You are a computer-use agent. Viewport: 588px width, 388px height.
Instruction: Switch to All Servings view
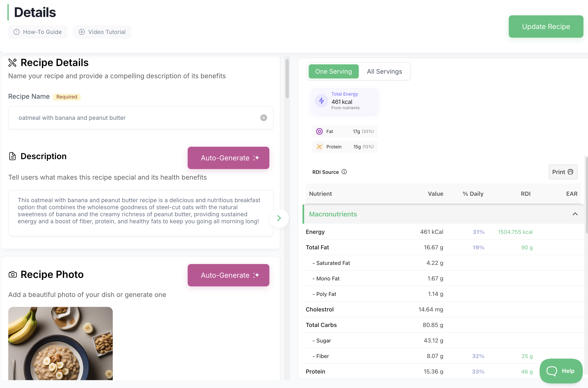click(x=384, y=72)
